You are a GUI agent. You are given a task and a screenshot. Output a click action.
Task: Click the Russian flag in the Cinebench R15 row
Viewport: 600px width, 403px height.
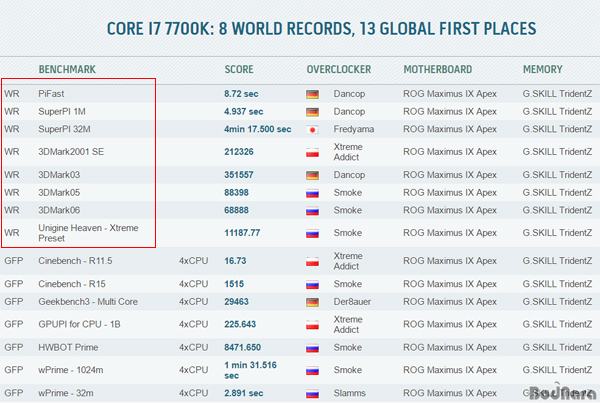point(312,285)
